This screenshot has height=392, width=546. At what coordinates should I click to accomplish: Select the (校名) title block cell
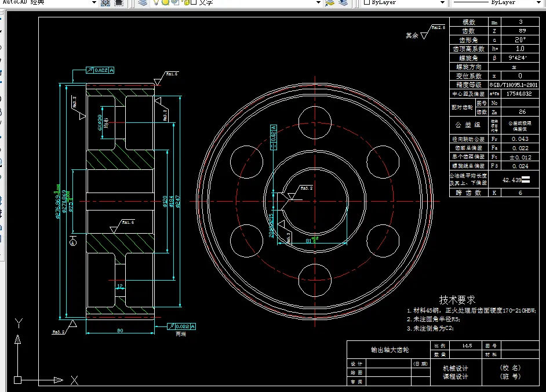(510, 368)
